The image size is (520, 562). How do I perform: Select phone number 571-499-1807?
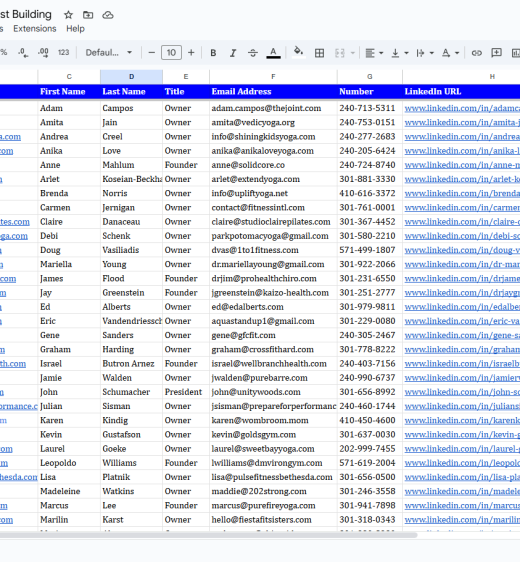(369, 250)
